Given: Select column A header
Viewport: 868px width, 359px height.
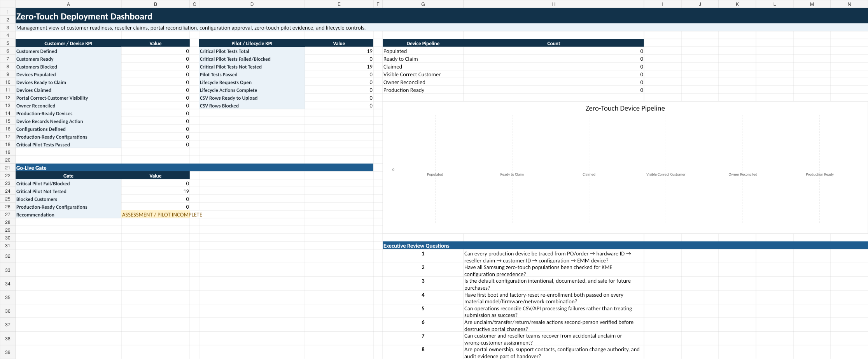Looking at the screenshot, I should 68,4.
